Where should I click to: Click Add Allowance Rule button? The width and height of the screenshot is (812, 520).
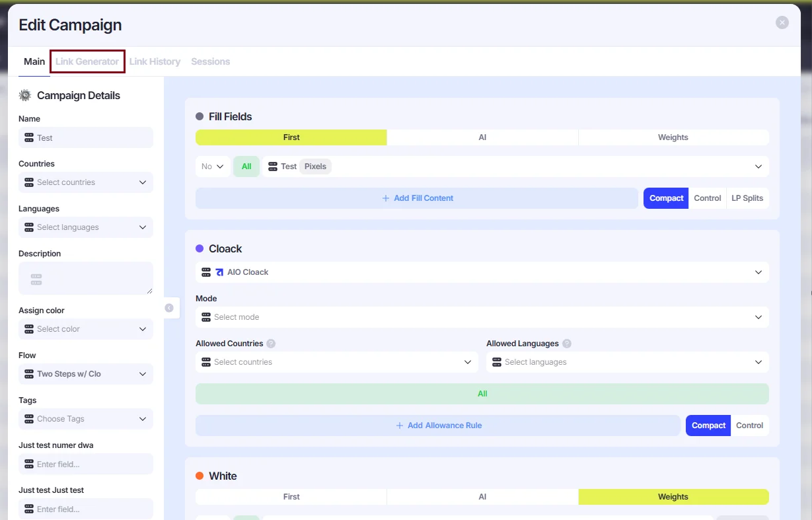(438, 426)
